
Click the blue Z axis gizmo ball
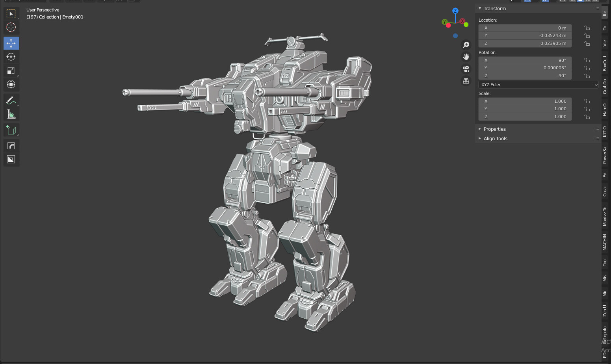coord(455,11)
